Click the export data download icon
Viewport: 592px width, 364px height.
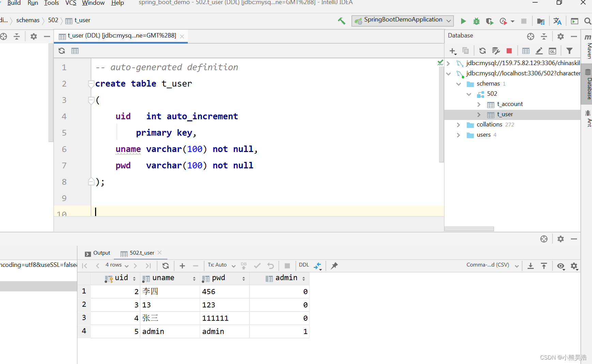click(531, 266)
